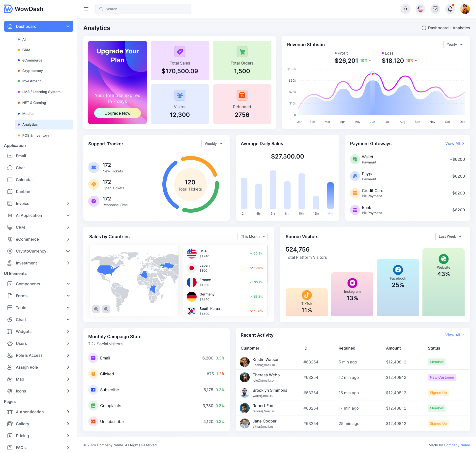Open View All in Recent Activity

[x=455, y=335]
